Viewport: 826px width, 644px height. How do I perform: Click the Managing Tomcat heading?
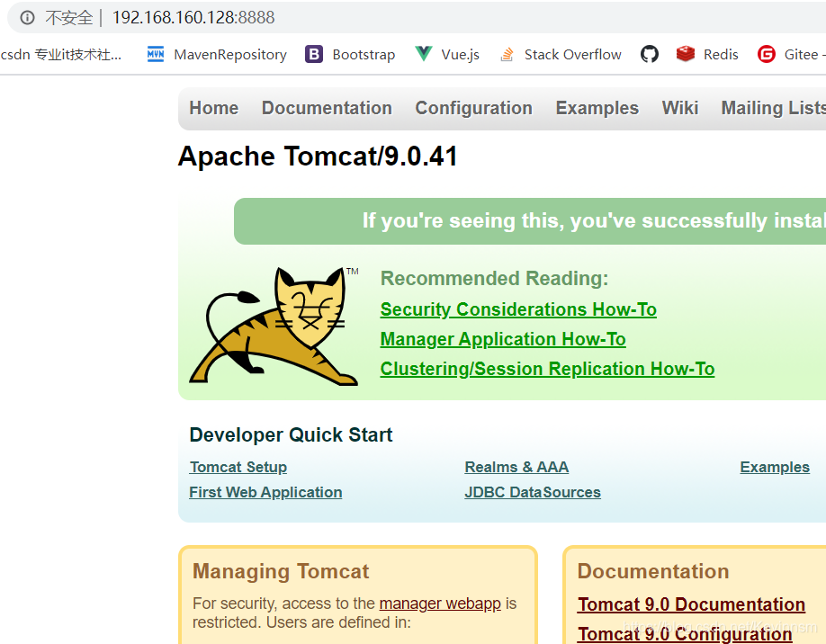coord(281,571)
